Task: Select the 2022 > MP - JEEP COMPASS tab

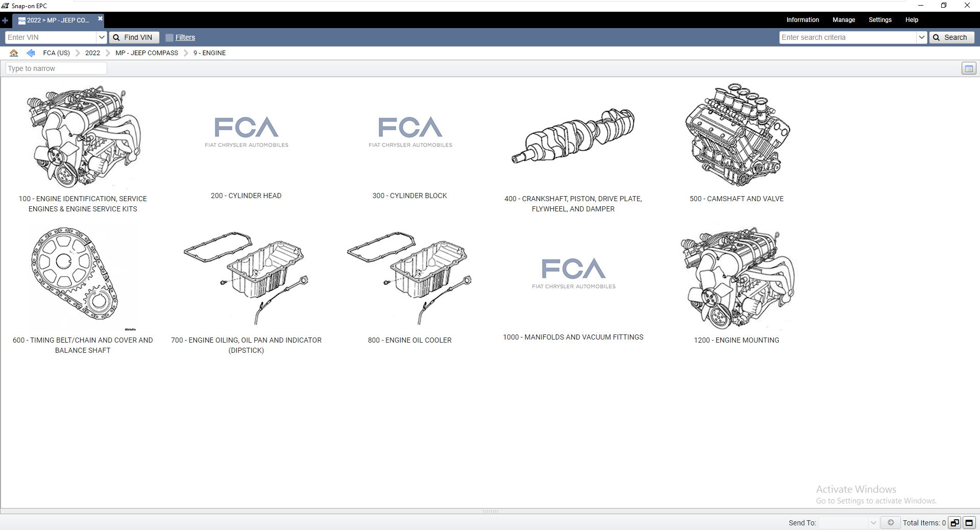Action: coord(57,20)
